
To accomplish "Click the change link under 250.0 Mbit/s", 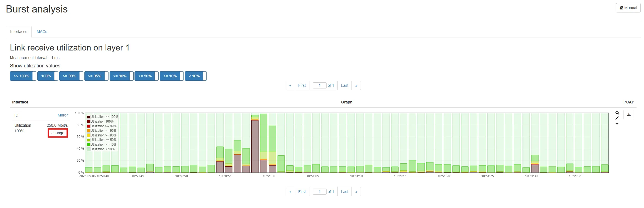I will click(x=58, y=133).
